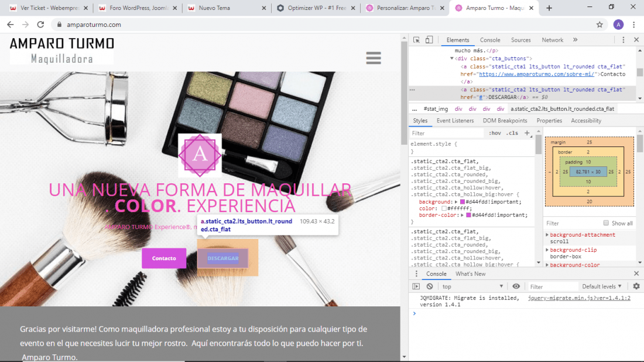644x362 pixels.
Task: Focus the console Filter input
Action: tap(551, 286)
